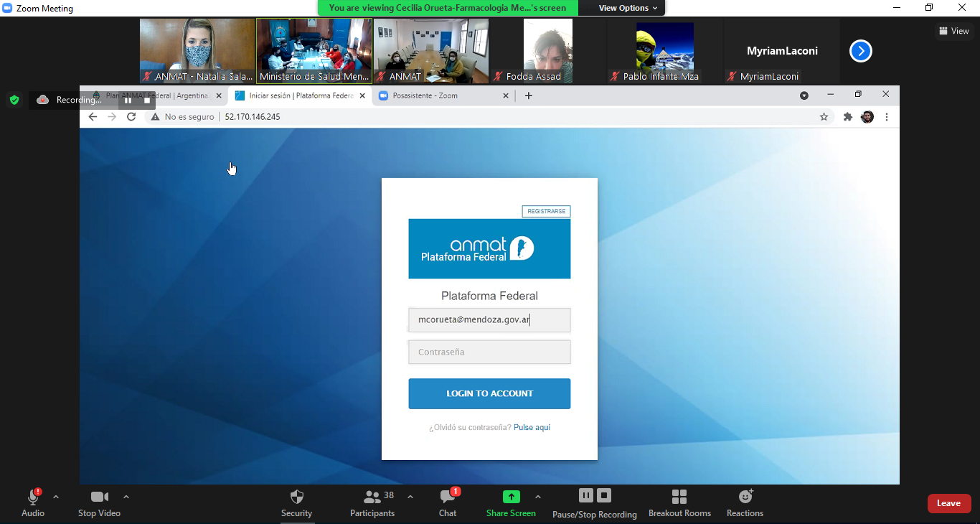Expand video options arrow next to Stop Video
Screen dimensions: 980x524
click(126, 497)
